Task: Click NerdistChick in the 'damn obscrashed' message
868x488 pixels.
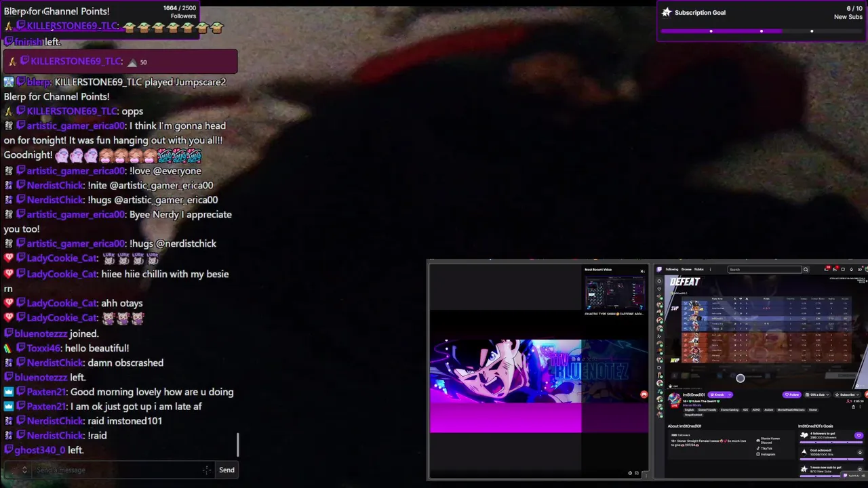Action: tap(55, 363)
